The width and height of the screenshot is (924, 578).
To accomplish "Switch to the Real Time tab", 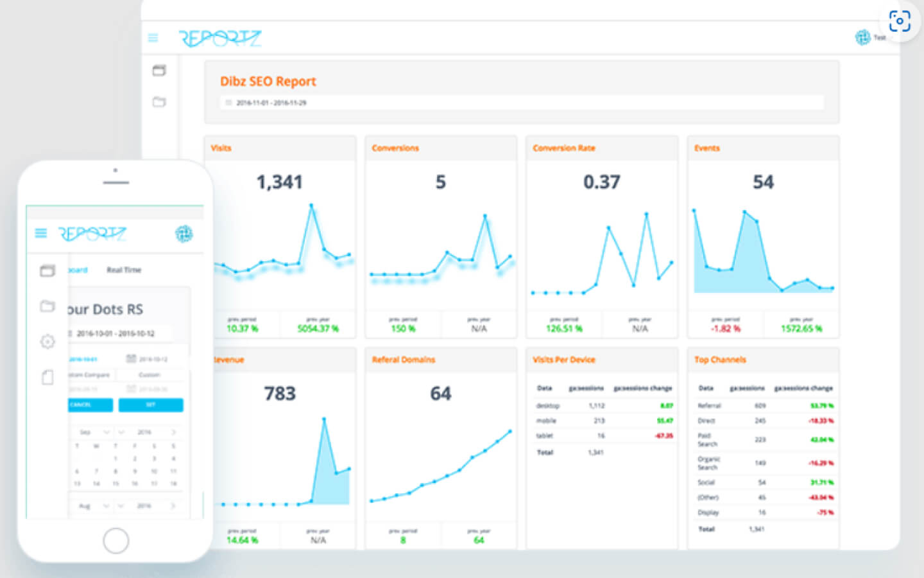I will coord(124,270).
